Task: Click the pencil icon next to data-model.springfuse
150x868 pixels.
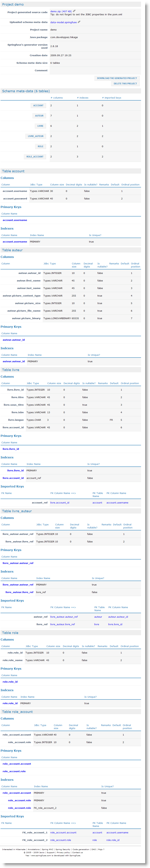Action: click(79, 22)
